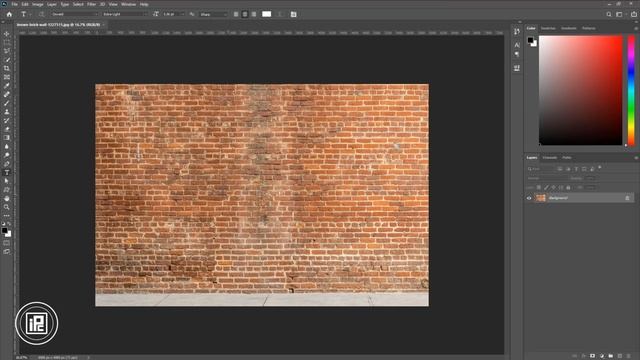Toggle center align text
The image size is (640, 360).
coord(245,14)
